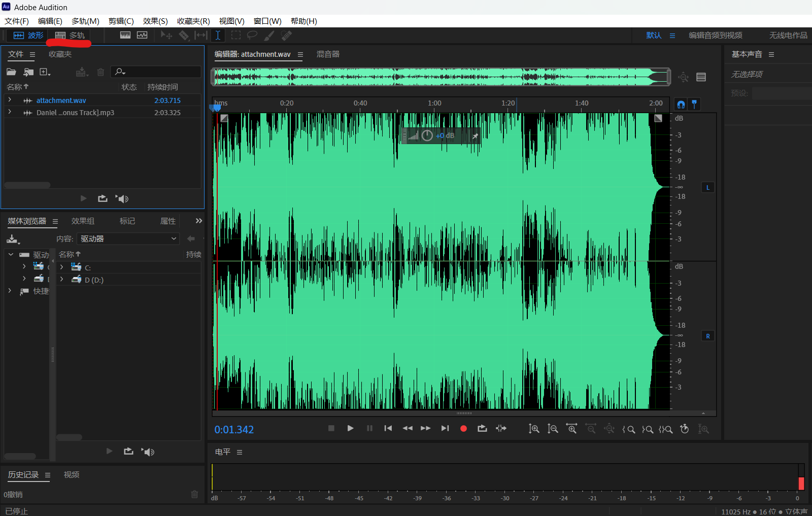This screenshot has width=812, height=516.
Task: Start playback with the Play button
Action: 350,429
